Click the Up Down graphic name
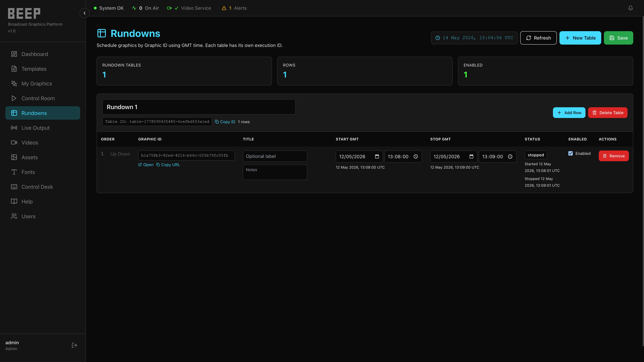The width and height of the screenshot is (644, 362). pyautogui.click(x=120, y=154)
